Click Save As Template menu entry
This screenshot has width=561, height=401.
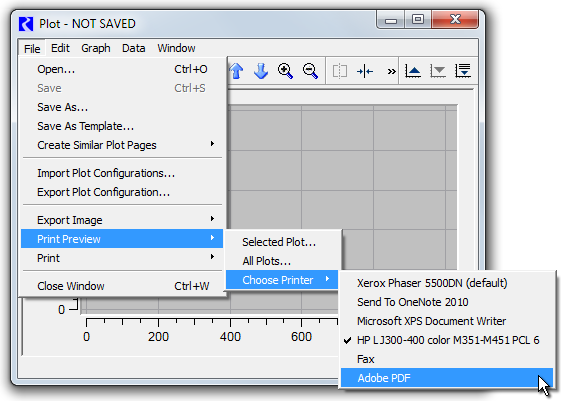coord(86,126)
